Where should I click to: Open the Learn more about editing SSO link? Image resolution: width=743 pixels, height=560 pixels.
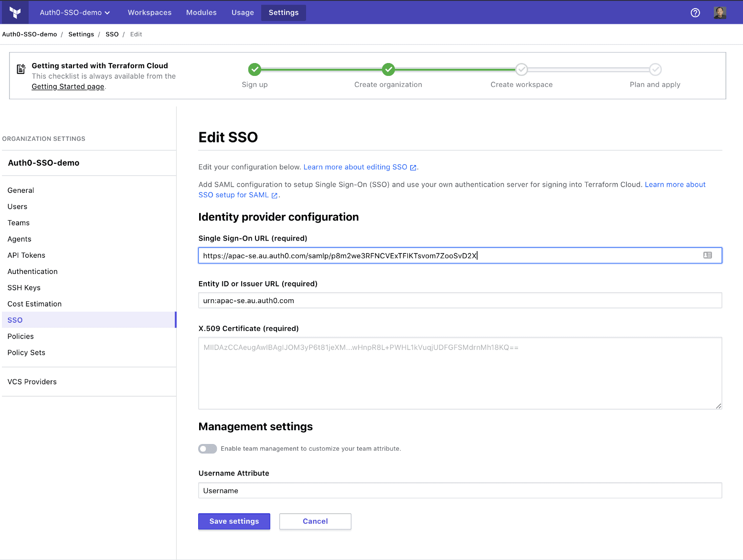[355, 167]
